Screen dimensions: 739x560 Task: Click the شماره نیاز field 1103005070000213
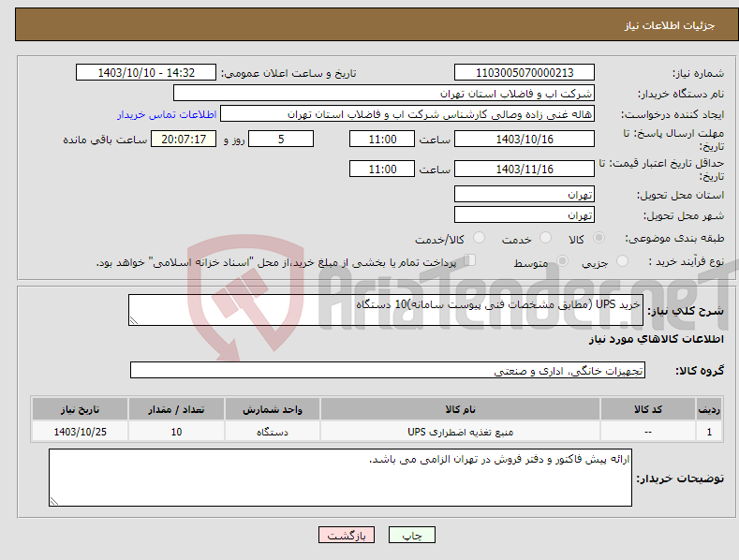click(525, 73)
